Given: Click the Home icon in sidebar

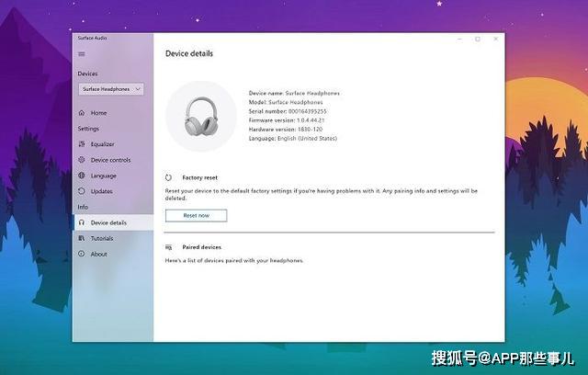Looking at the screenshot, I should click(x=82, y=113).
